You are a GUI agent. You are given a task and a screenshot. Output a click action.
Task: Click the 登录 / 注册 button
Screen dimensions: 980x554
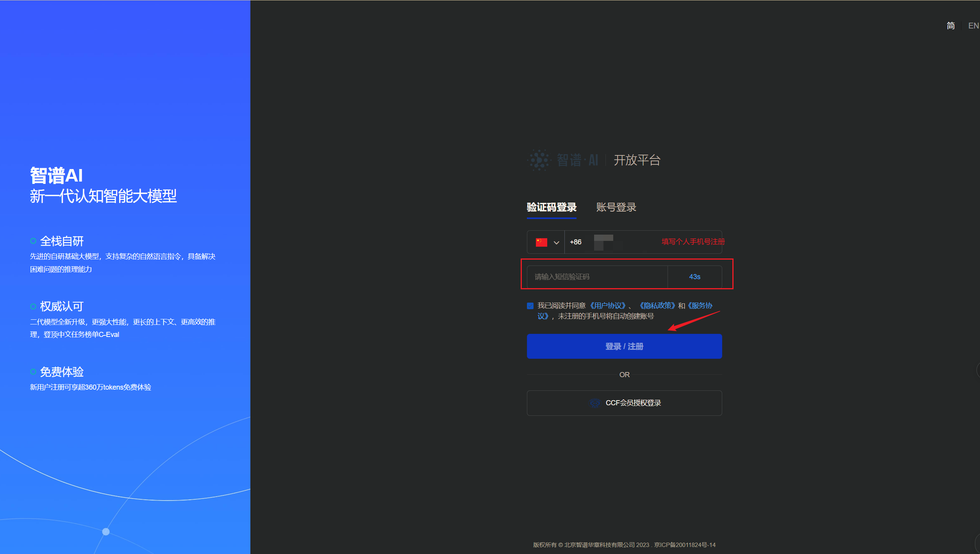(x=624, y=346)
